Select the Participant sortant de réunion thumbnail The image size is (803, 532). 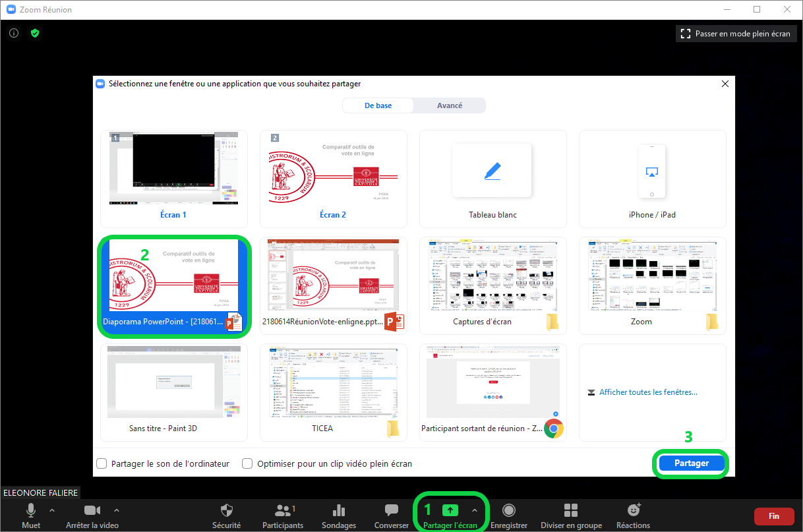click(492, 392)
